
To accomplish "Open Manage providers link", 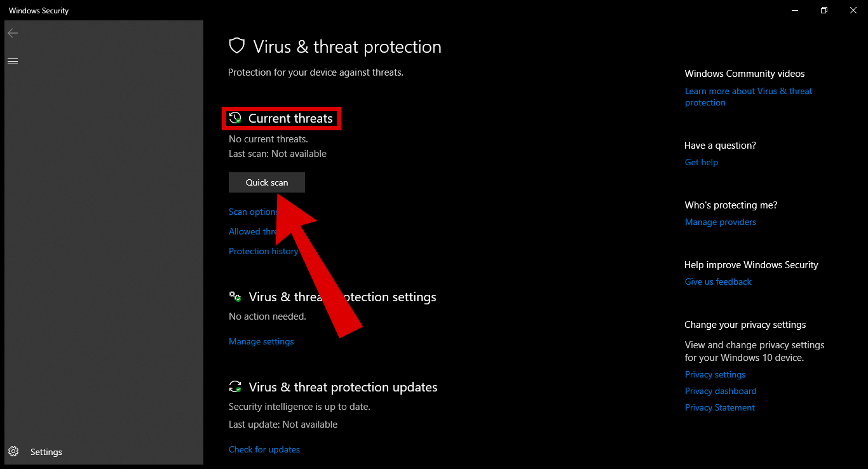I will (721, 222).
